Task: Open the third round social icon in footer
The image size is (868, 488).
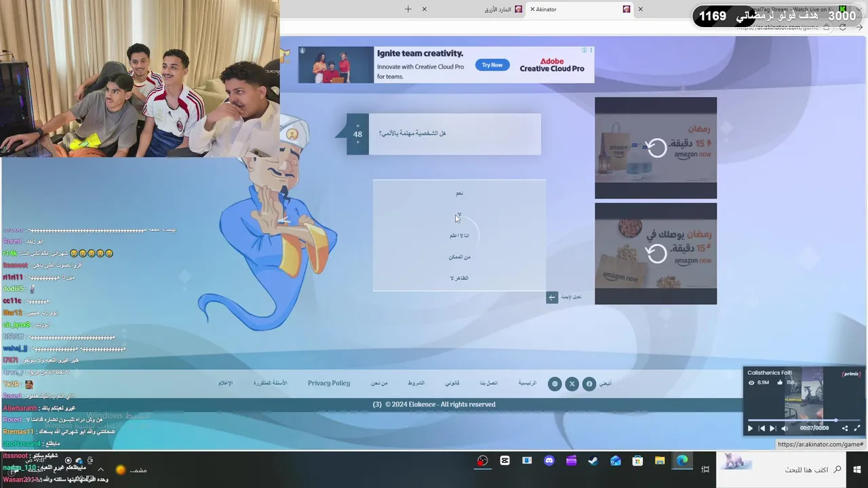Action: coord(555,384)
